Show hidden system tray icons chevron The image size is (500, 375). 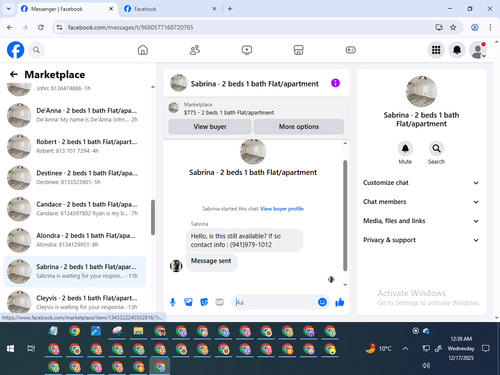[405, 349]
